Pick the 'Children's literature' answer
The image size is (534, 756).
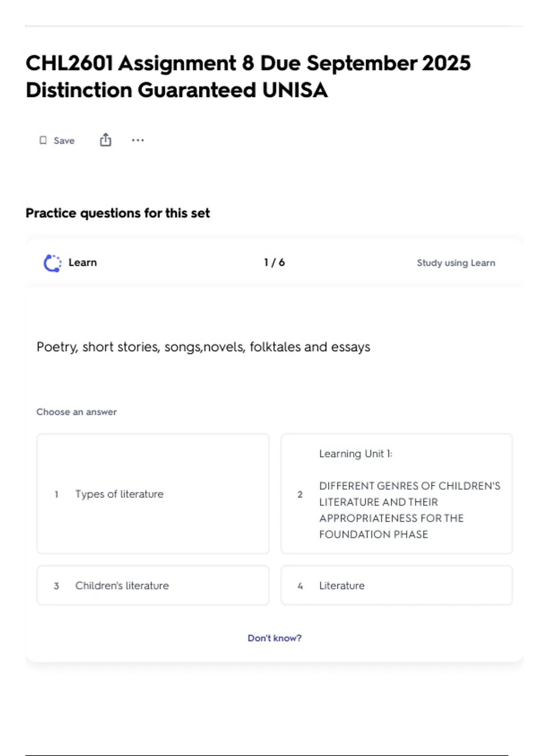(x=153, y=585)
